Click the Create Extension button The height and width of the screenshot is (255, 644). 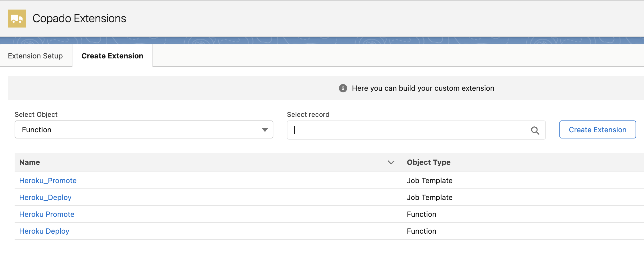[x=598, y=130]
